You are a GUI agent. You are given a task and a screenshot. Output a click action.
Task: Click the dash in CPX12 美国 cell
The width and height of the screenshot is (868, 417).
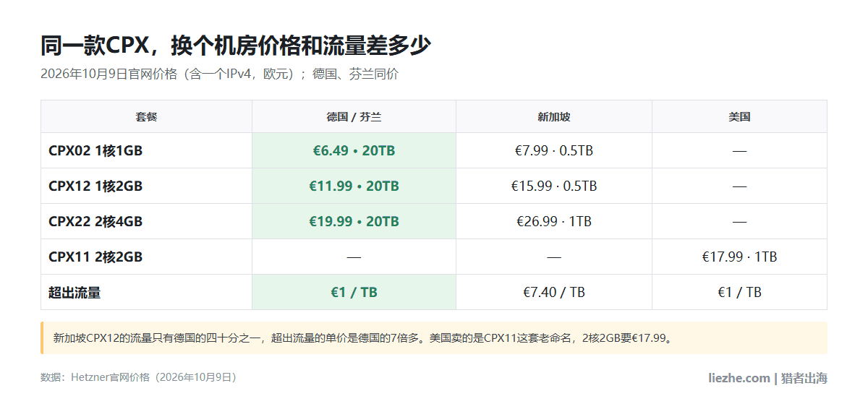(739, 186)
